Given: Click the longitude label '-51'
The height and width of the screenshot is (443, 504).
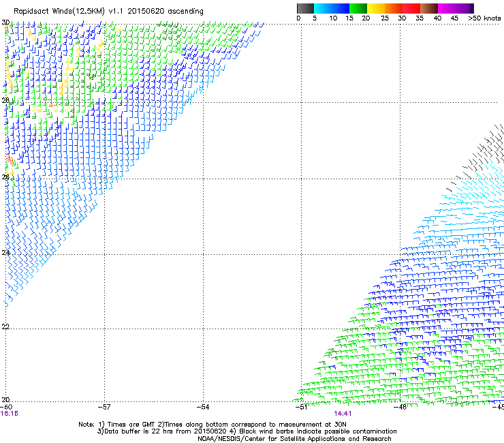Looking at the screenshot, I should click(301, 407).
